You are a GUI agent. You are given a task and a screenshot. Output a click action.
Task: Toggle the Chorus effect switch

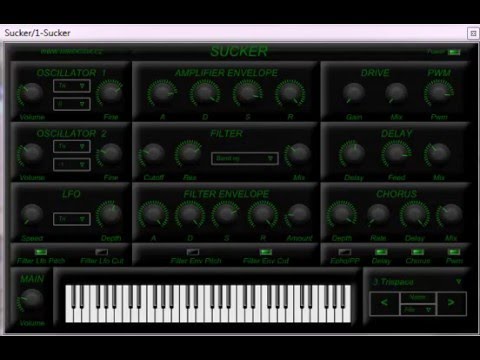click(x=418, y=252)
